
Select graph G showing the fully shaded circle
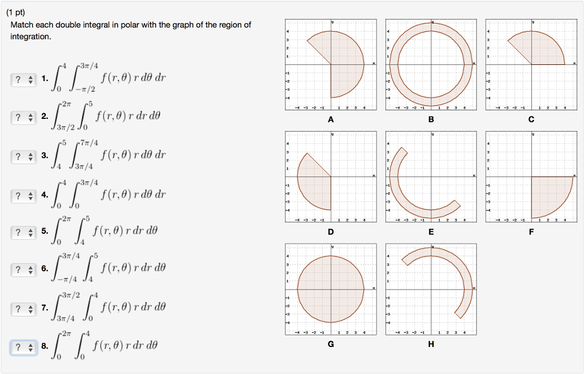tap(330, 288)
